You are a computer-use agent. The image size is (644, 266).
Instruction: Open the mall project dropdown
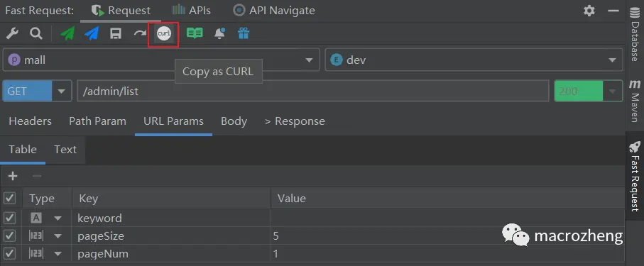point(161,60)
